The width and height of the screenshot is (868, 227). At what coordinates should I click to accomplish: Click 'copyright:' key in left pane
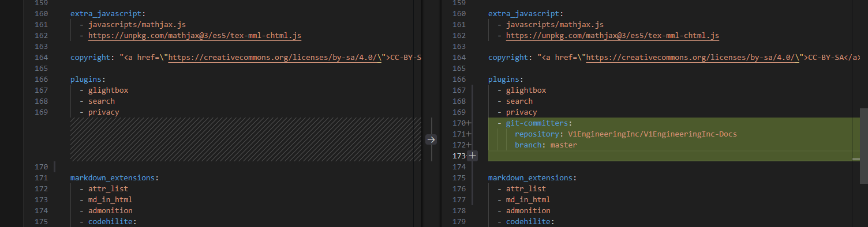(92, 58)
